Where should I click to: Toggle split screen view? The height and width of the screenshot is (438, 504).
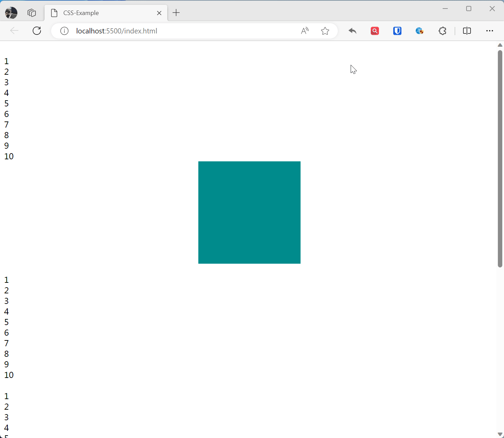coord(467,31)
